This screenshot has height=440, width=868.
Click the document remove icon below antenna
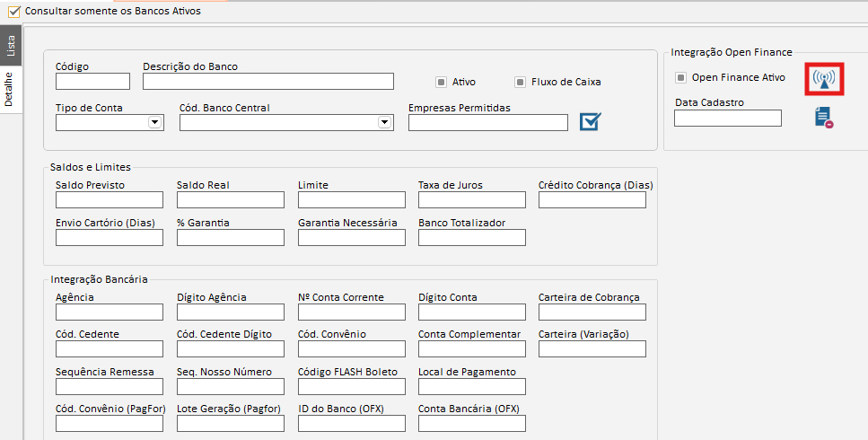pos(824,118)
